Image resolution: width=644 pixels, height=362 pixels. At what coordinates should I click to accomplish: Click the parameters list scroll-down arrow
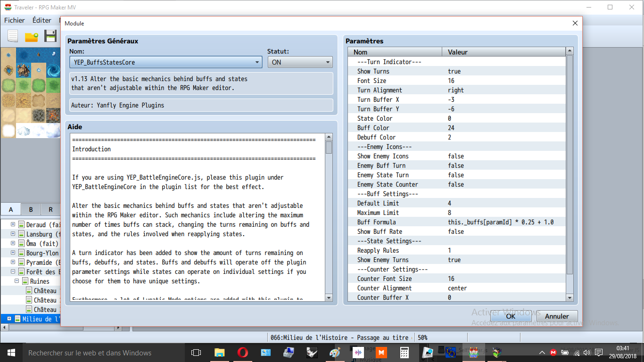[x=570, y=297]
